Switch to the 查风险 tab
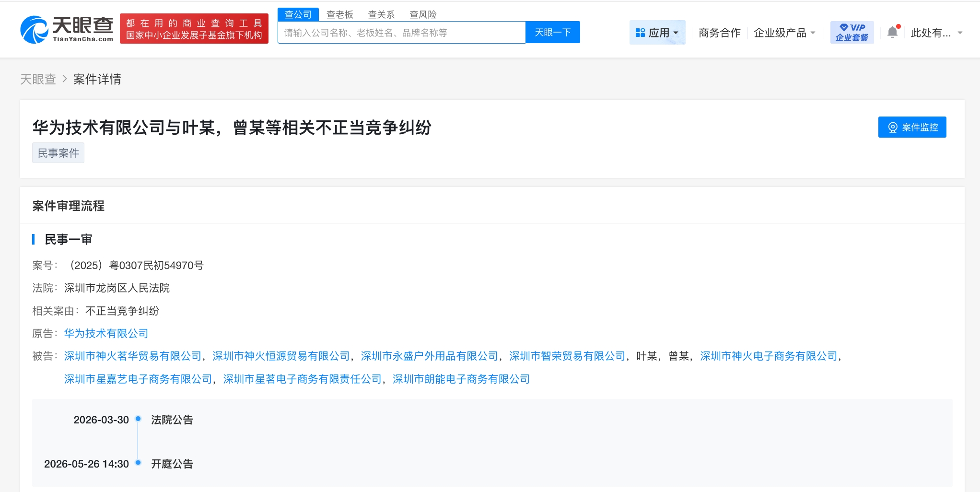 pyautogui.click(x=423, y=14)
